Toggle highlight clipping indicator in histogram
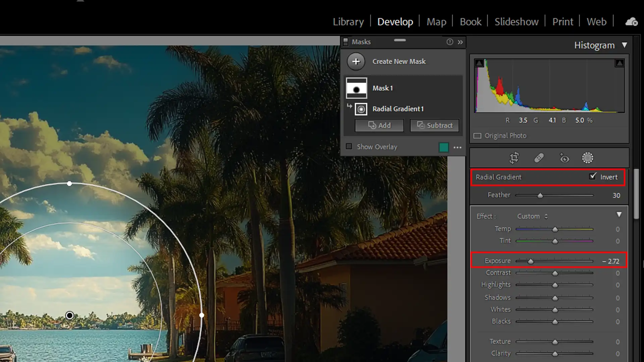 coord(620,63)
